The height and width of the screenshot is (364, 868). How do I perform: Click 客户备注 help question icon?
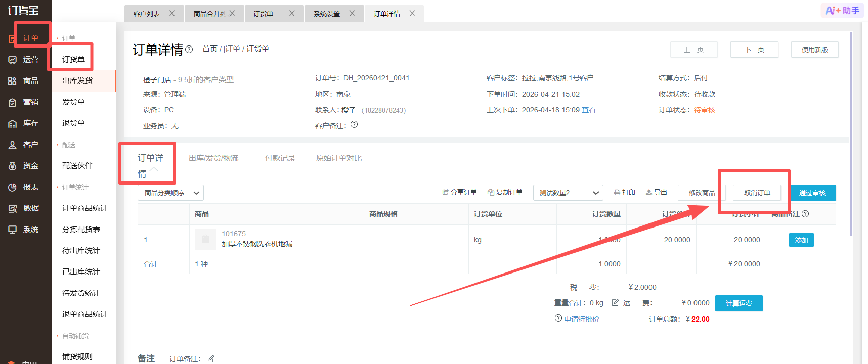coord(354,124)
